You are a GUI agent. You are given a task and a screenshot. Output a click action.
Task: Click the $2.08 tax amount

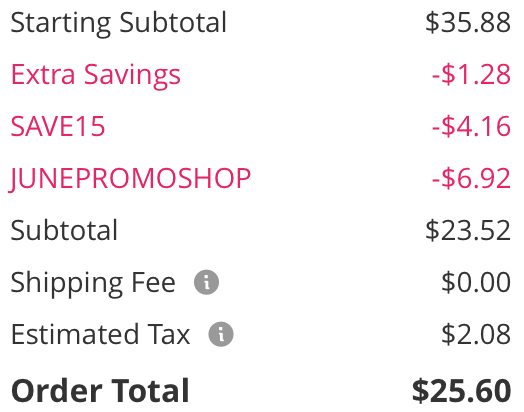pyautogui.click(x=476, y=334)
